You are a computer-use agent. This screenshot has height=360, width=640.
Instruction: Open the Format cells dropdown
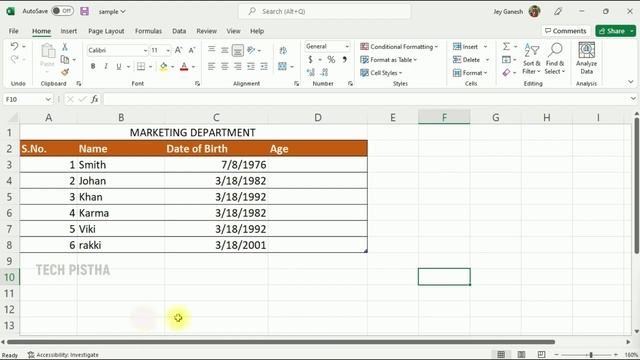pyautogui.click(x=485, y=73)
